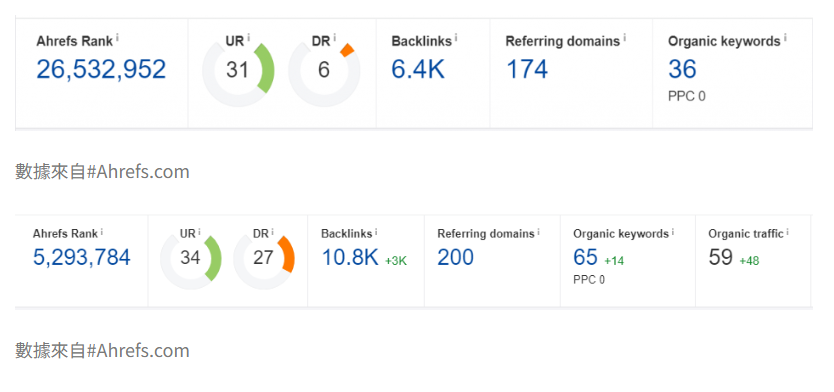Click info icon next to top Backlinks

click(x=456, y=38)
